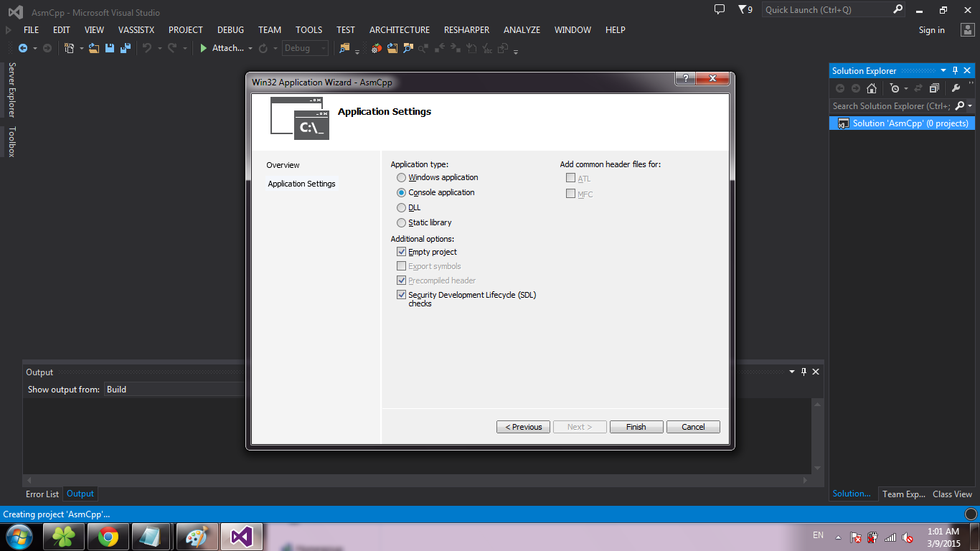Image resolution: width=980 pixels, height=551 pixels.
Task: Select the Windows application radio button
Action: pos(401,177)
